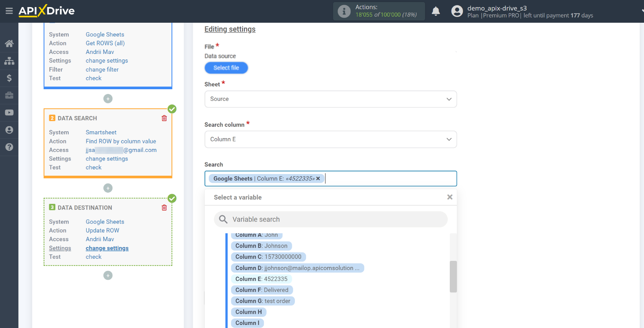Click the demo_apix-drive_s3 account name
This screenshot has height=328, width=644.
coord(497,8)
